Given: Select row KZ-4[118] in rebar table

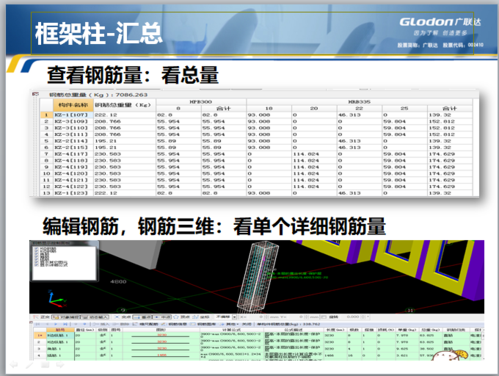Looking at the screenshot, I should click(x=256, y=160).
